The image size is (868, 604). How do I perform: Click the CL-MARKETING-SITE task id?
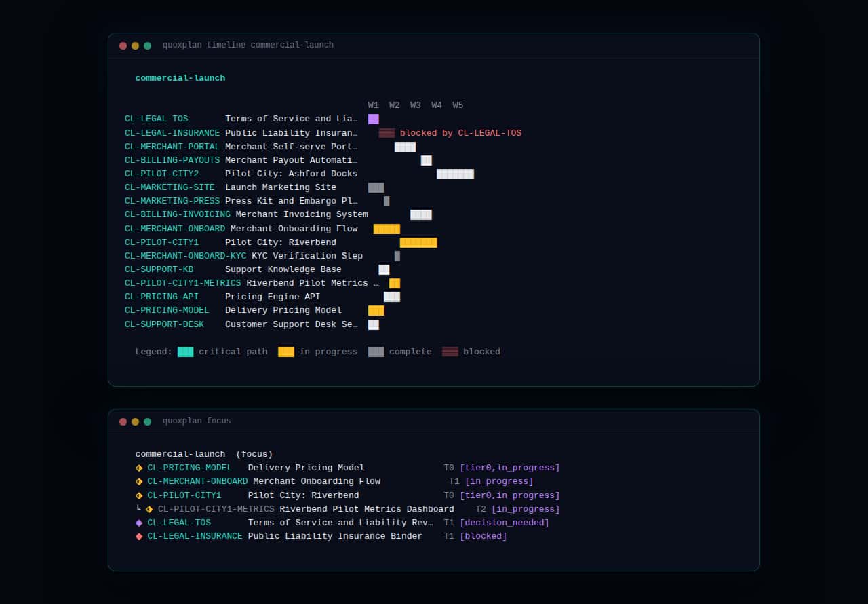[x=170, y=187]
